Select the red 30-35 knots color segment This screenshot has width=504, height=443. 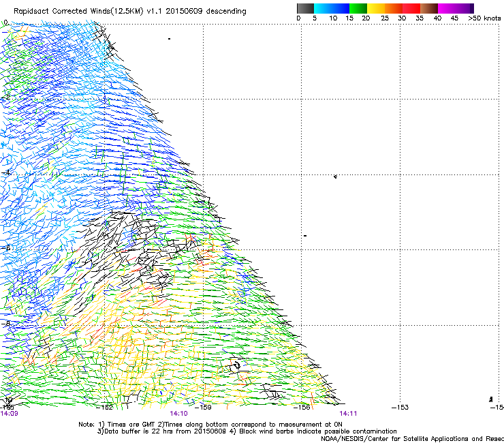pos(411,8)
